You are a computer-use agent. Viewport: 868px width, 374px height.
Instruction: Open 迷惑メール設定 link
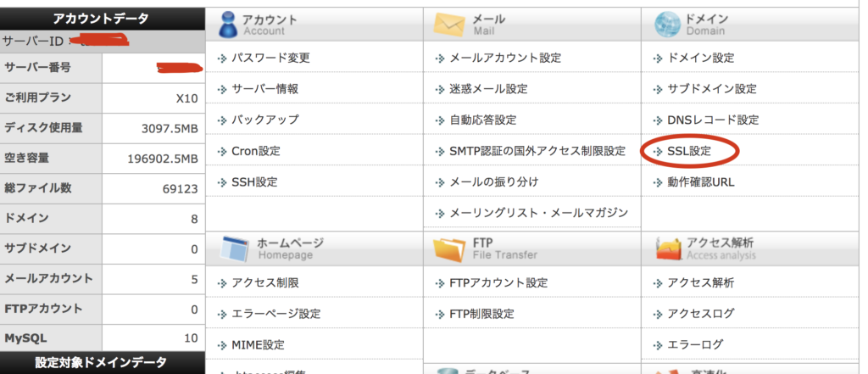(x=488, y=89)
